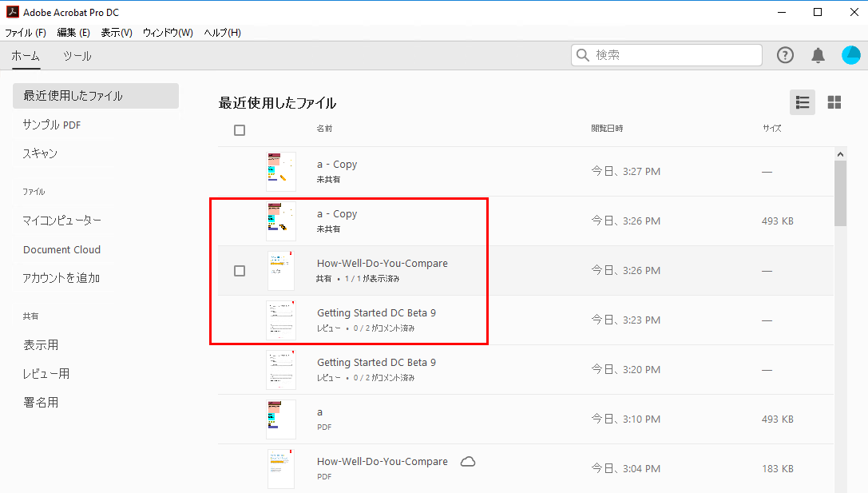Click the 今日、3:10 PM date cell

pyautogui.click(x=625, y=419)
